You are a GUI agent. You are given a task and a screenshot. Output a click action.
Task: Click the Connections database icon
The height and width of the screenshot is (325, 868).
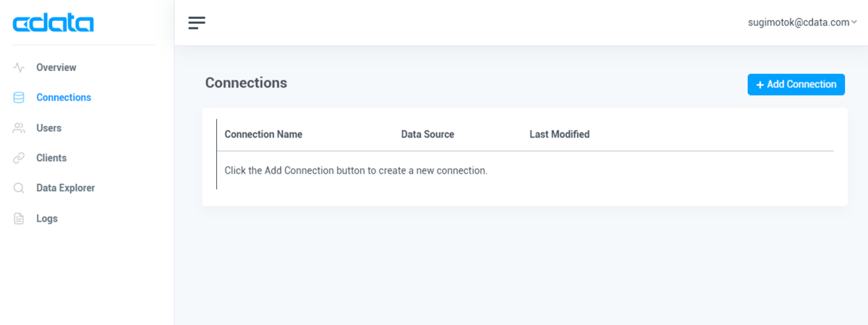(x=19, y=98)
